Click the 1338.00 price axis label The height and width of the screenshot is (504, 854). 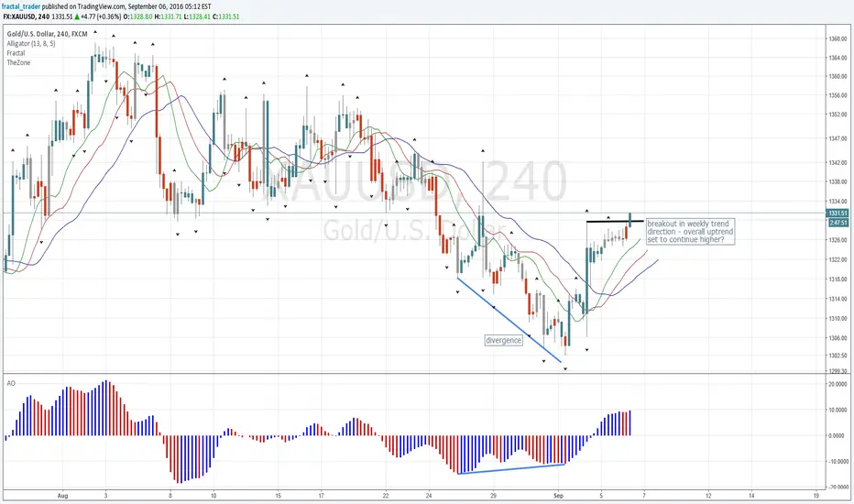pos(838,182)
